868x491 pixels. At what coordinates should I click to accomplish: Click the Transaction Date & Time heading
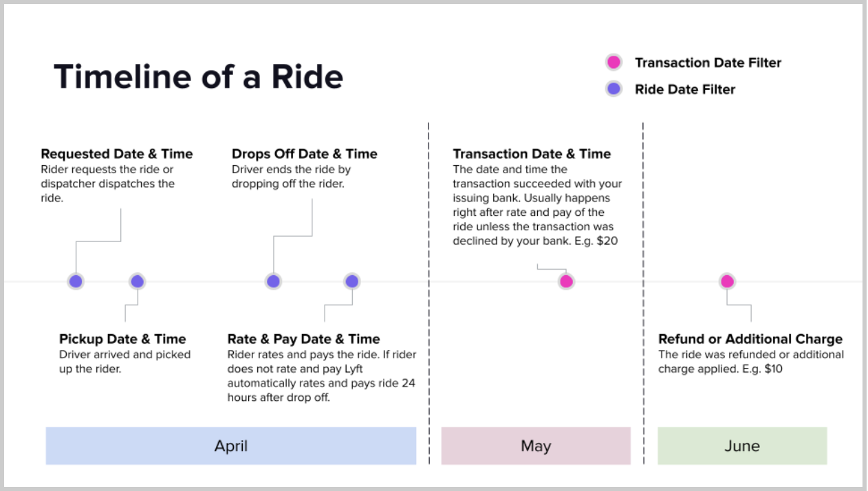(532, 154)
